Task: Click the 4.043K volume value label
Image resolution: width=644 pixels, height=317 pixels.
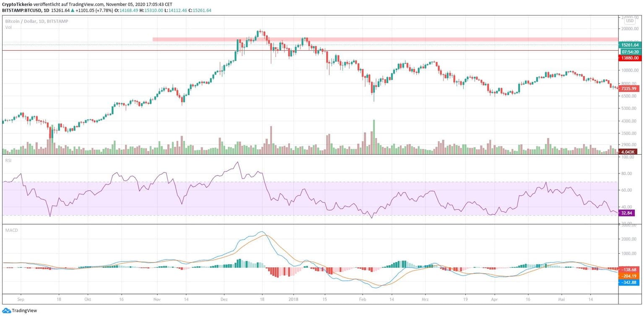Action: click(x=629, y=151)
